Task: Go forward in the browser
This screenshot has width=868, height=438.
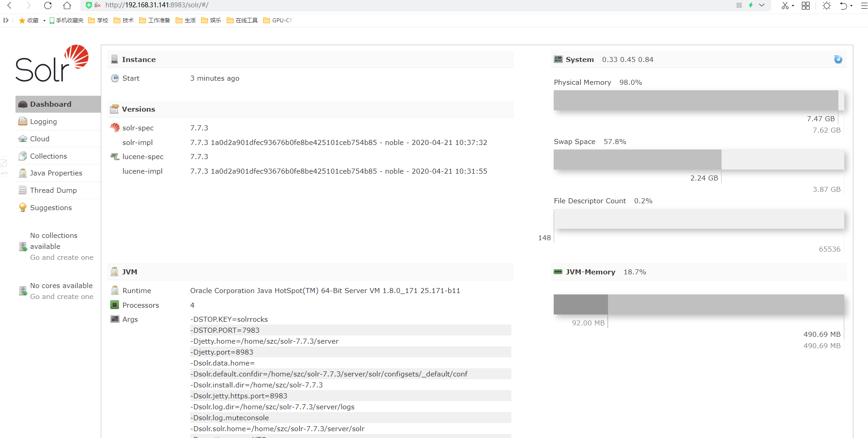Action: tap(29, 5)
